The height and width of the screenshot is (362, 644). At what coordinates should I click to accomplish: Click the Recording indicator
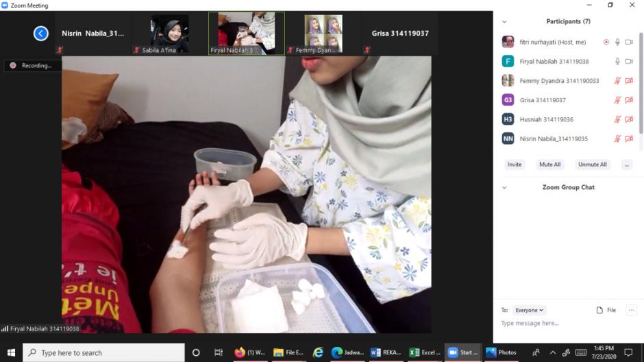point(32,66)
